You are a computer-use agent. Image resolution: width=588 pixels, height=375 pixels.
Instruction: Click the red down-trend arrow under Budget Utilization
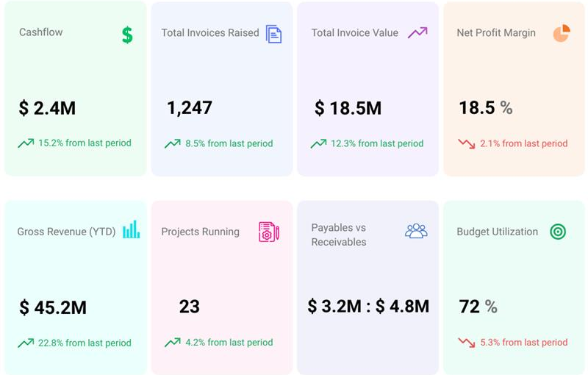coord(466,343)
